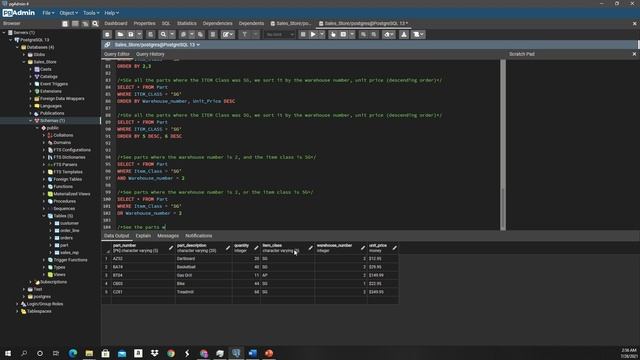Open the Edit options toolbar button
Screen dimensions: 640x360
[228, 35]
